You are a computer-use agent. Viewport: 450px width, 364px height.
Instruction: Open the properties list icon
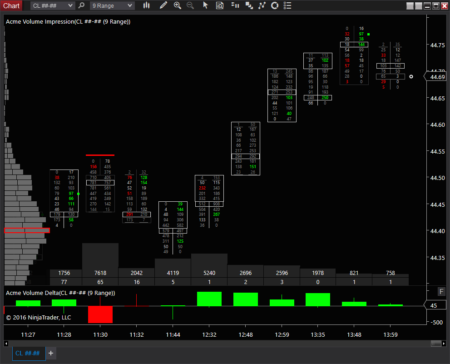(x=288, y=5)
